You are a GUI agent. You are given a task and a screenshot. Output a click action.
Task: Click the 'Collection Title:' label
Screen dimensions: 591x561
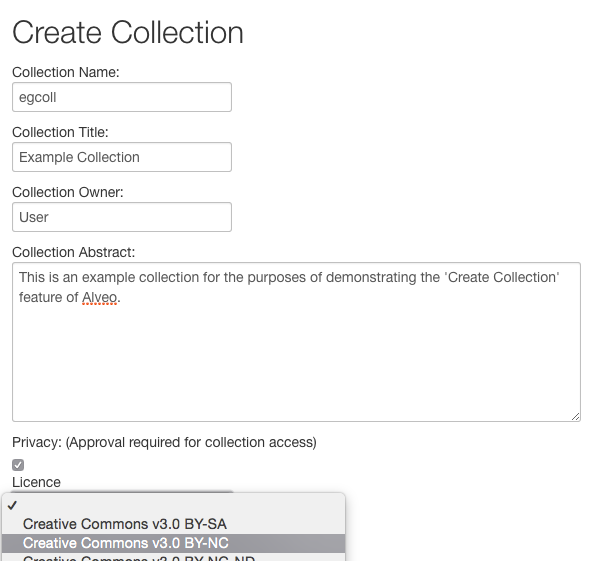(60, 132)
